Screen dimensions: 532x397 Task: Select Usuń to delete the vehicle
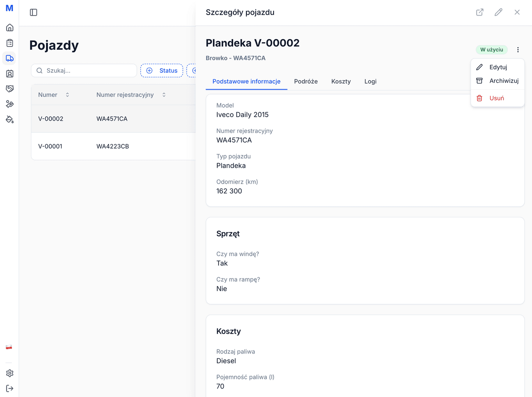(497, 98)
